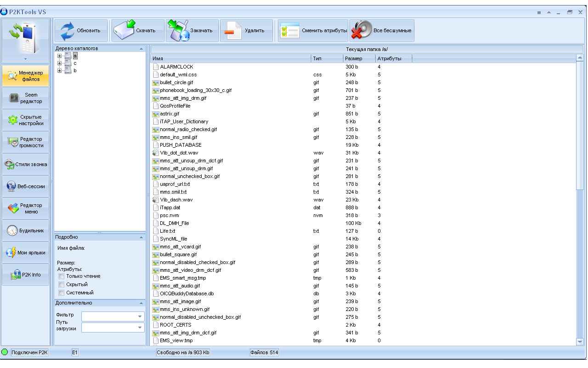Open the Стили звонка ring styles section
Viewport: 588px width, 368px height.
25,164
